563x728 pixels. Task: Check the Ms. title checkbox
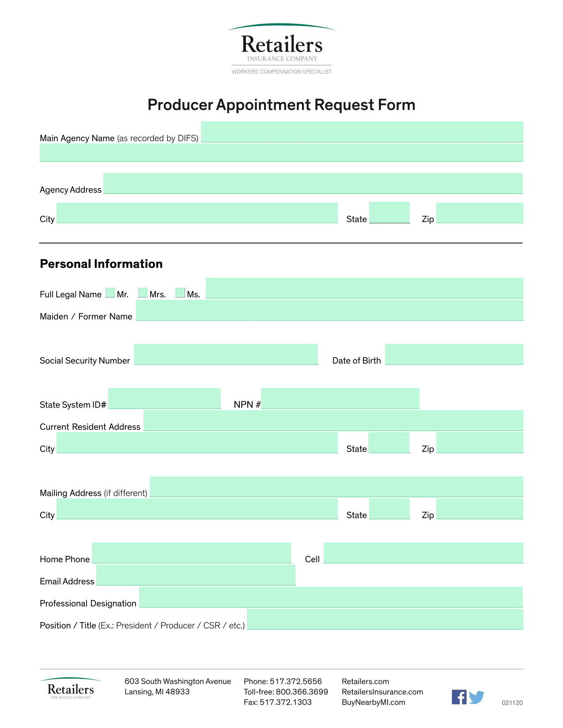pyautogui.click(x=180, y=293)
